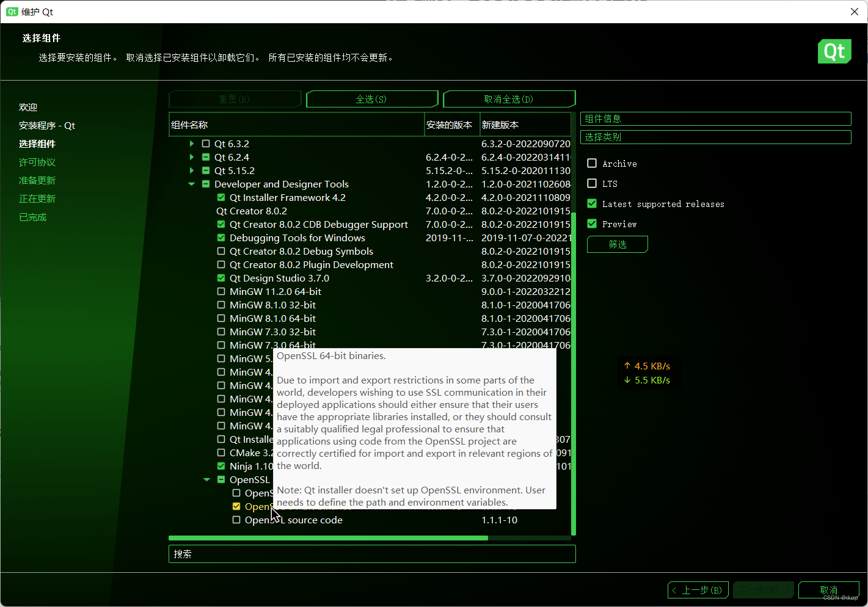
Task: Toggle Developer and Designer Tools checkbox
Action: point(206,184)
